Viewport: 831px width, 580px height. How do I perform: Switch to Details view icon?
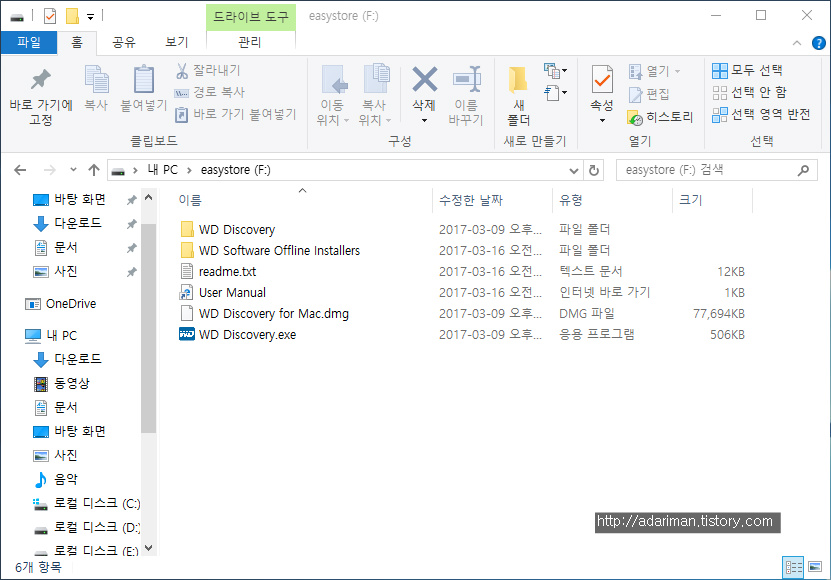point(793,568)
